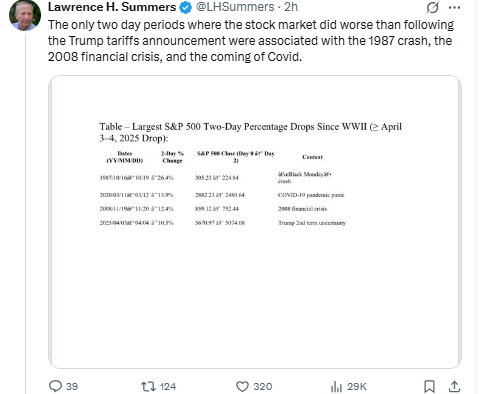Image resolution: width=480 pixels, height=394 pixels.
Task: Click the tweet text about Trump tariffs
Action: (x=251, y=41)
